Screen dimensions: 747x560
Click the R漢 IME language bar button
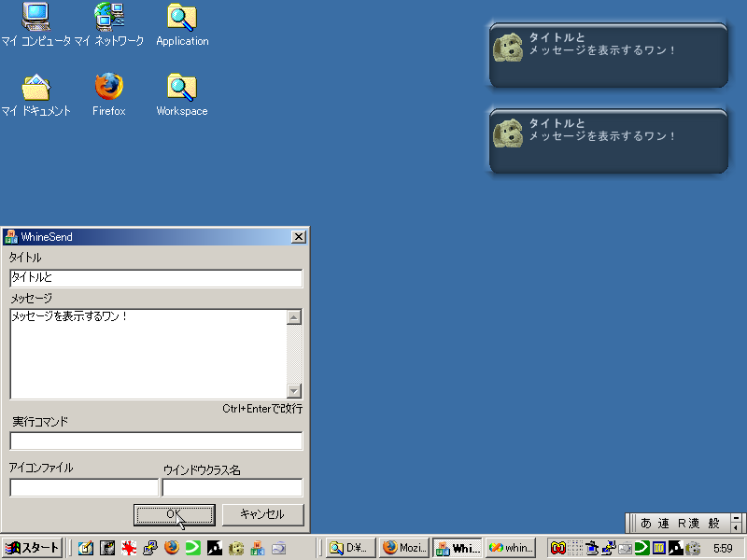point(689,524)
